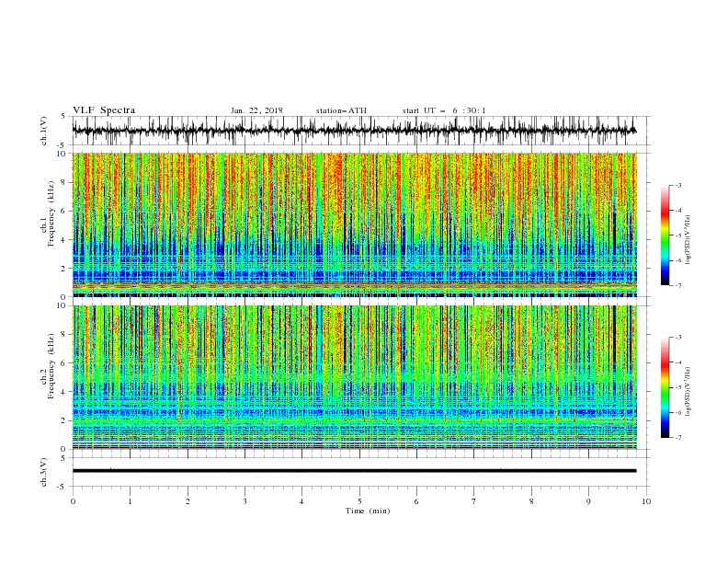Screen dimensions: 728x563
Task: Click the log(PSD) label beside ch.1 colorbar
Action: pyautogui.click(x=688, y=240)
